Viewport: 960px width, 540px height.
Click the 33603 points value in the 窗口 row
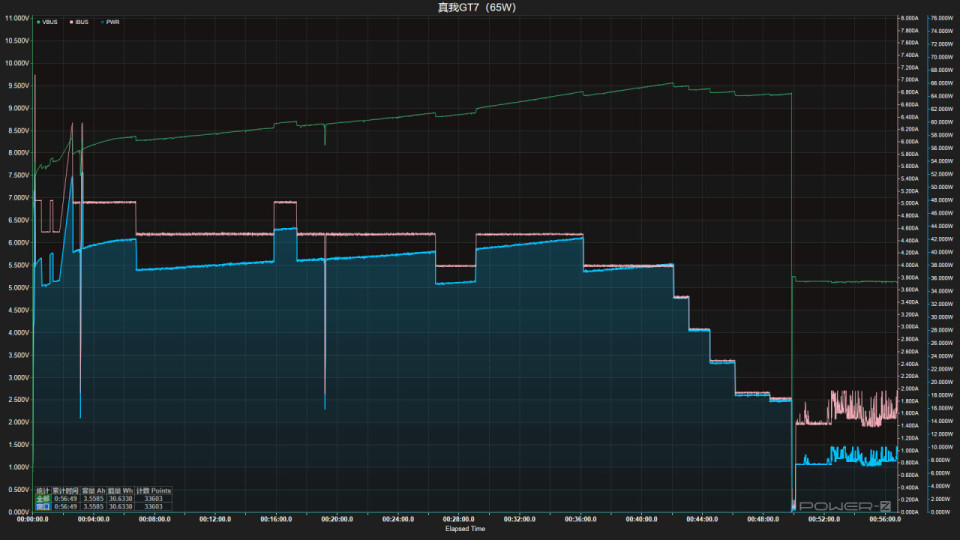pyautogui.click(x=153, y=506)
